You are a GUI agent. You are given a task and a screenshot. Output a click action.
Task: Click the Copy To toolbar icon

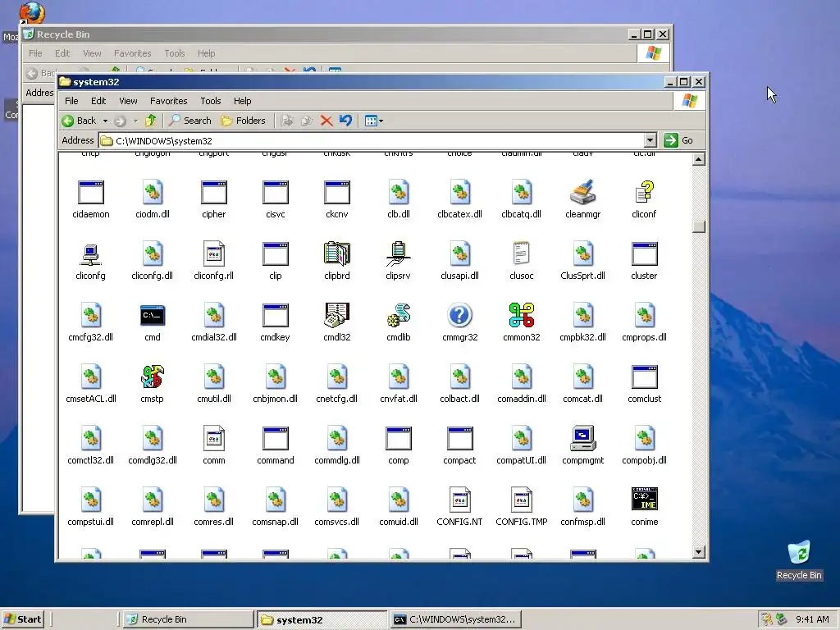click(x=307, y=121)
